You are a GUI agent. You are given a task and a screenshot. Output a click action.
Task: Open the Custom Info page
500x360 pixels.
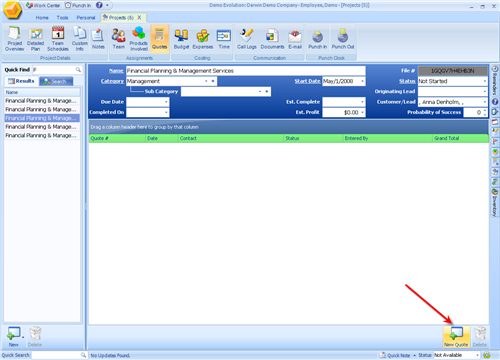[80, 39]
